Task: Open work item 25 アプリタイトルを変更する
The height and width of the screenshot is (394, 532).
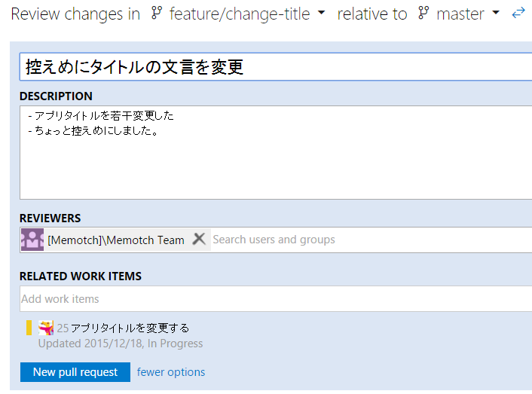Action: (x=130, y=328)
